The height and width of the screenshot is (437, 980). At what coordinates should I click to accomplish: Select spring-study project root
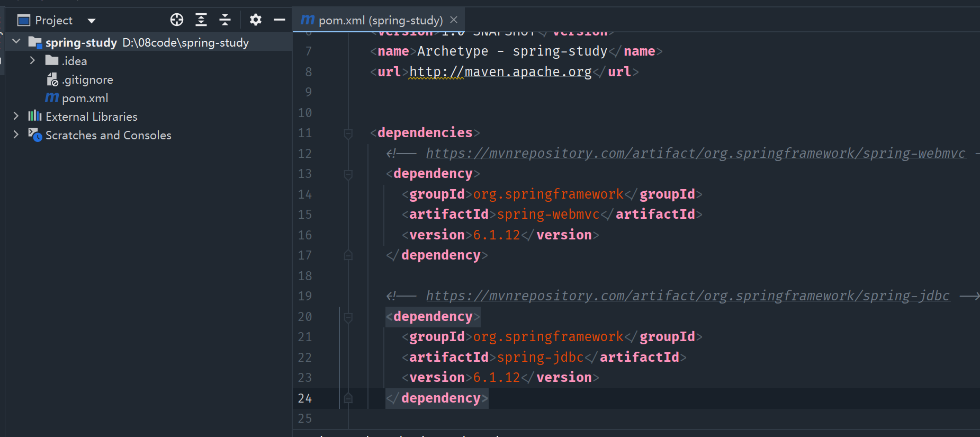click(x=148, y=42)
